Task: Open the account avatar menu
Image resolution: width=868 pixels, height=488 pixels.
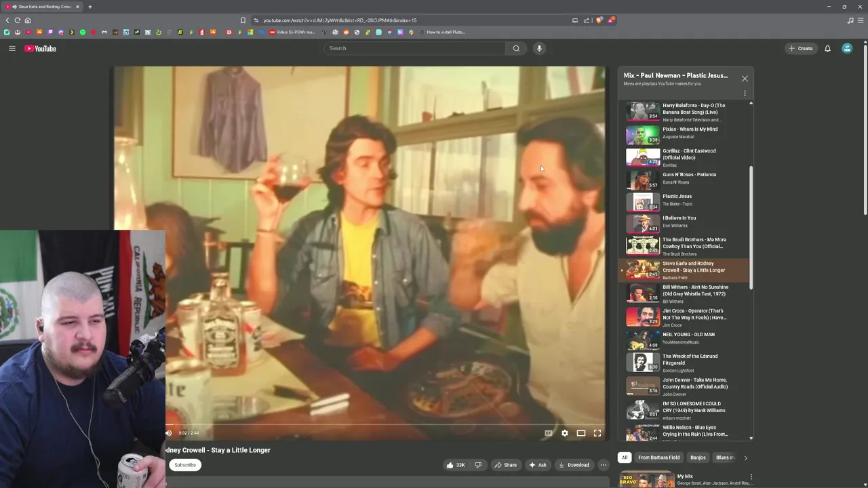Action: (x=847, y=48)
